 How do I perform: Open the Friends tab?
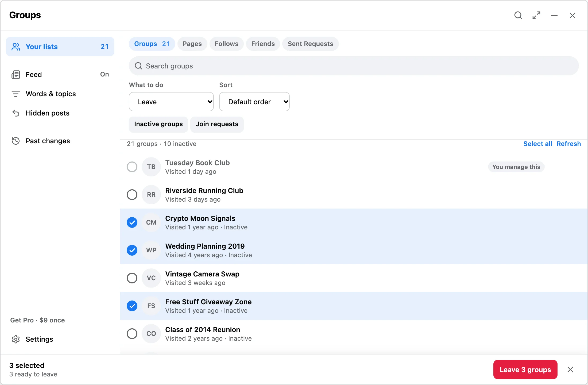pyautogui.click(x=263, y=44)
